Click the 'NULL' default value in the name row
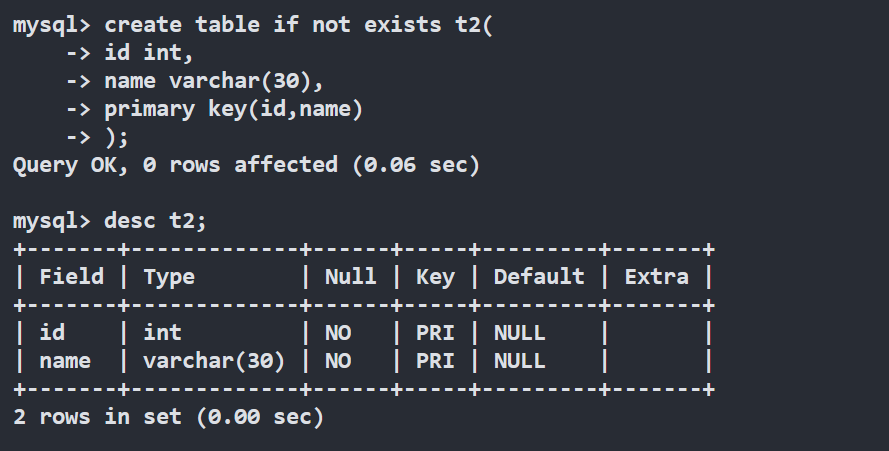The height and width of the screenshot is (451, 889). click(x=520, y=360)
